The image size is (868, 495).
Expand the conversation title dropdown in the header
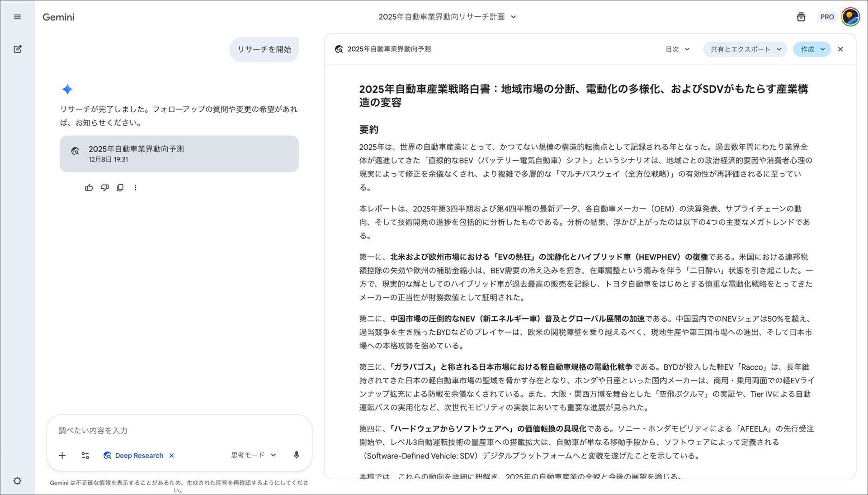513,17
